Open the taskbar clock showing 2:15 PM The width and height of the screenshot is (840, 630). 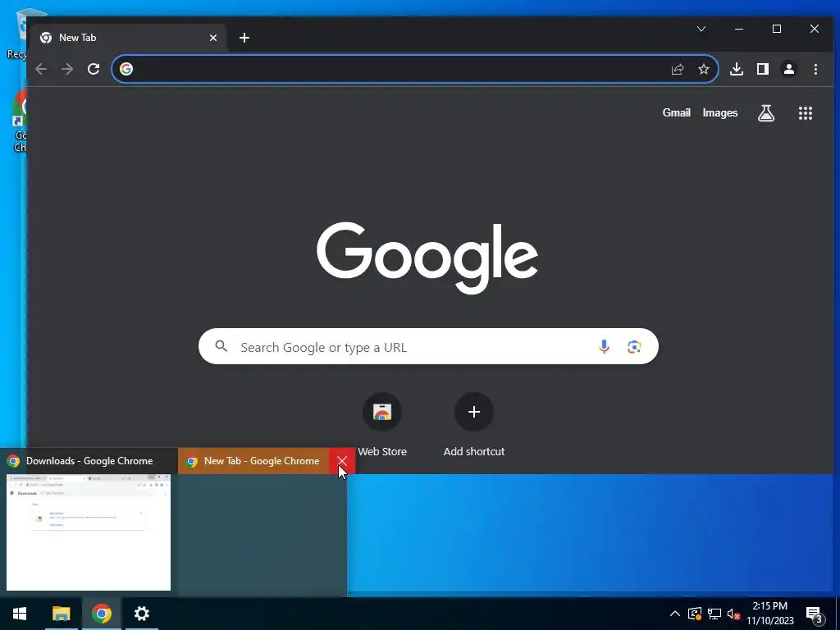point(770,614)
